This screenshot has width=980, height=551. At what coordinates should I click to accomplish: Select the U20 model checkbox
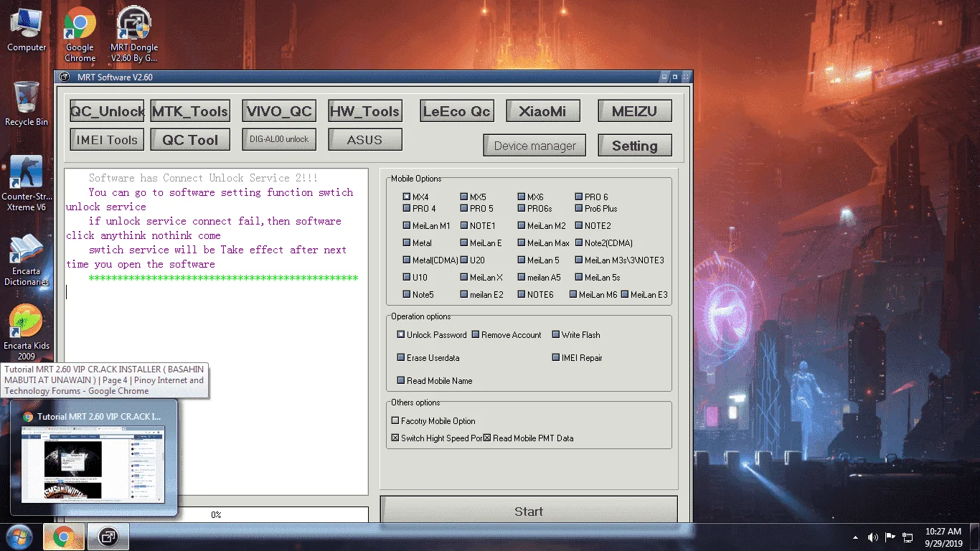click(464, 260)
